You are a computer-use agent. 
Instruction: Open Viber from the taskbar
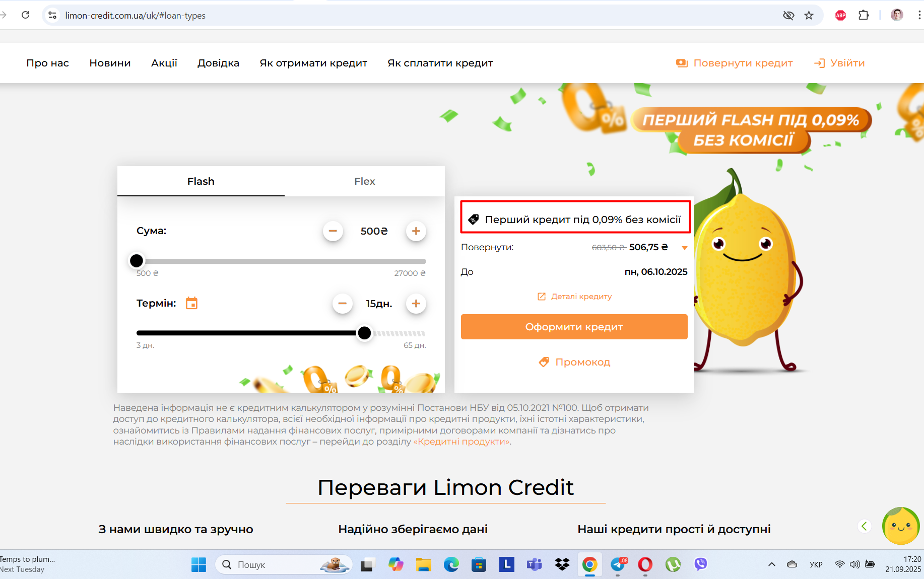(x=701, y=564)
